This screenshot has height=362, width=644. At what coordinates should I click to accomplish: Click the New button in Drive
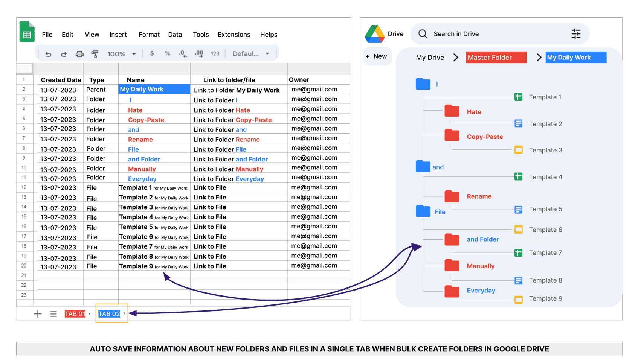[x=377, y=56]
